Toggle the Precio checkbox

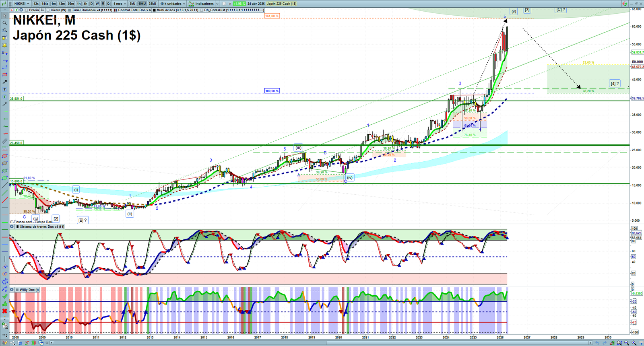[27, 10]
